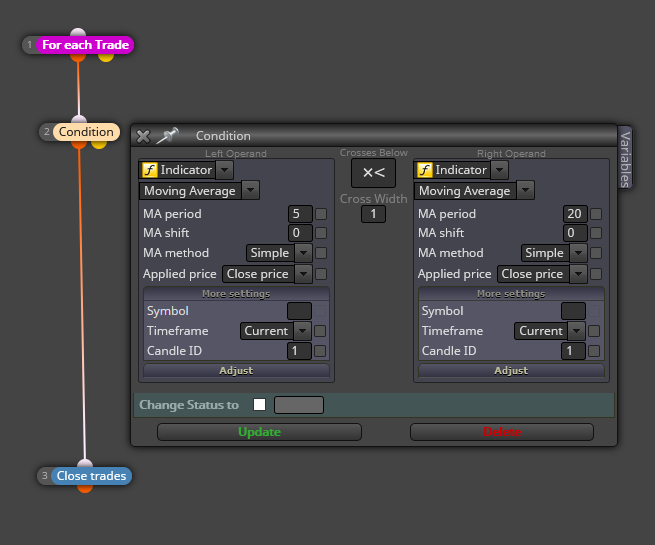Click the green Update button
Viewport: 655px width, 545px height.
(259, 432)
